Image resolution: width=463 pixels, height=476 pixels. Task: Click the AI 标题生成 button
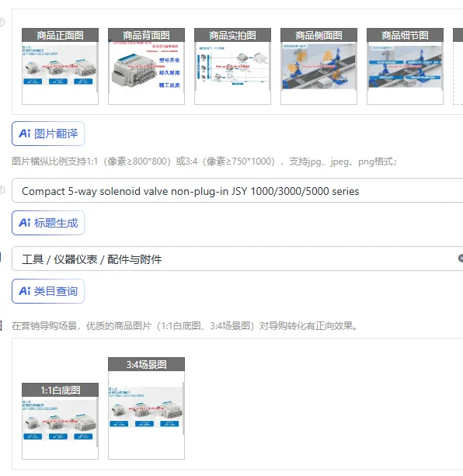pyautogui.click(x=48, y=223)
